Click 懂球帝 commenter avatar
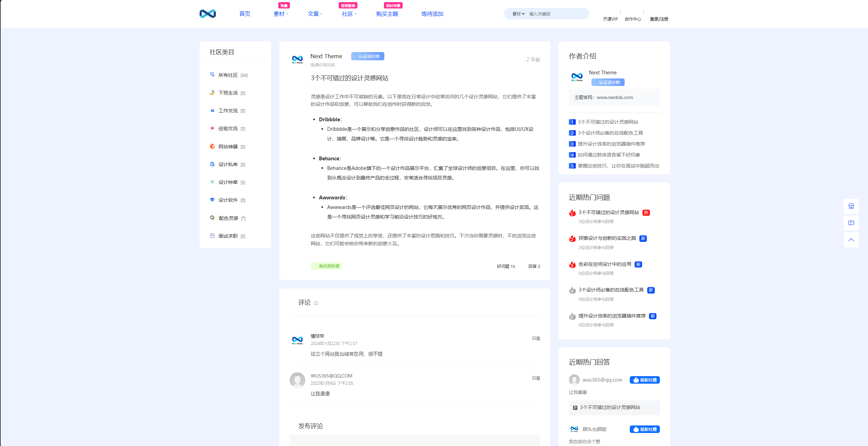This screenshot has width=868, height=446. point(297,340)
